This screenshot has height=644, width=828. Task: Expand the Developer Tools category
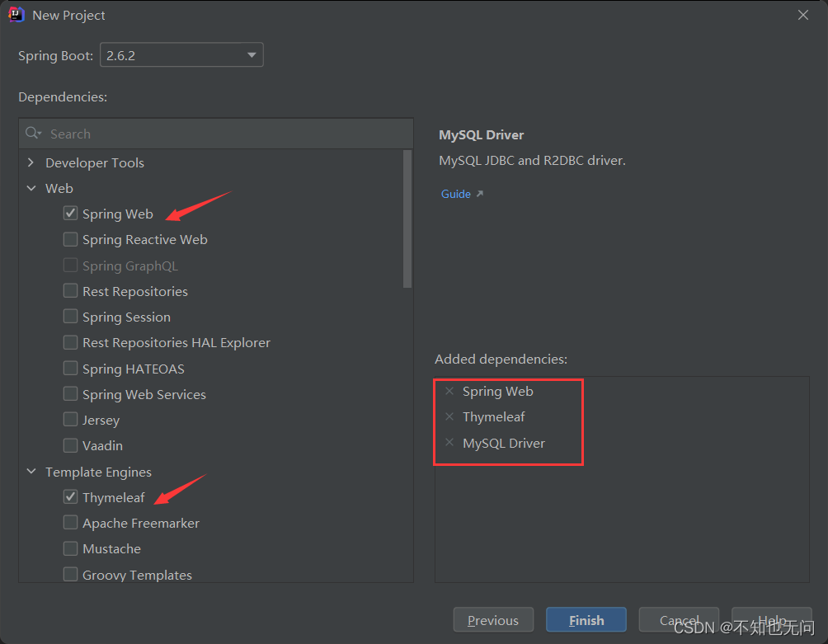tap(31, 162)
